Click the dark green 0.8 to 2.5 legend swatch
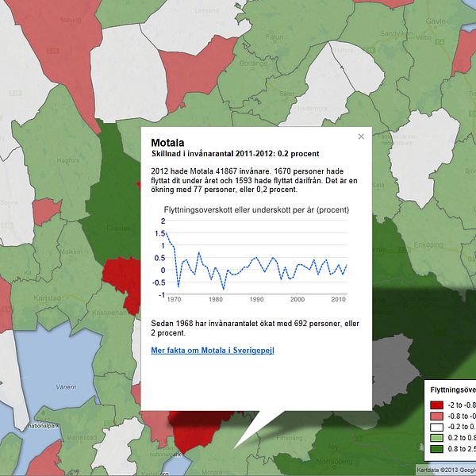The height and width of the screenshot is (476, 476). [435, 448]
